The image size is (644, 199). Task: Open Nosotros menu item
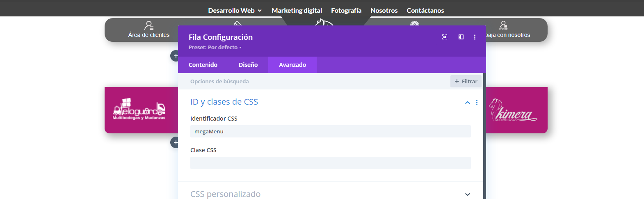click(x=384, y=11)
